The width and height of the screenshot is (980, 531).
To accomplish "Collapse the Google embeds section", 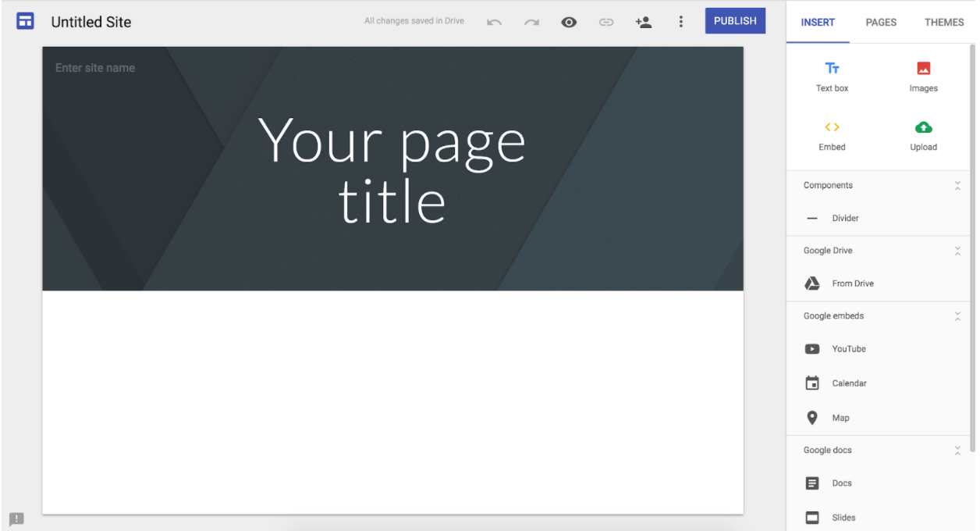I will [957, 316].
